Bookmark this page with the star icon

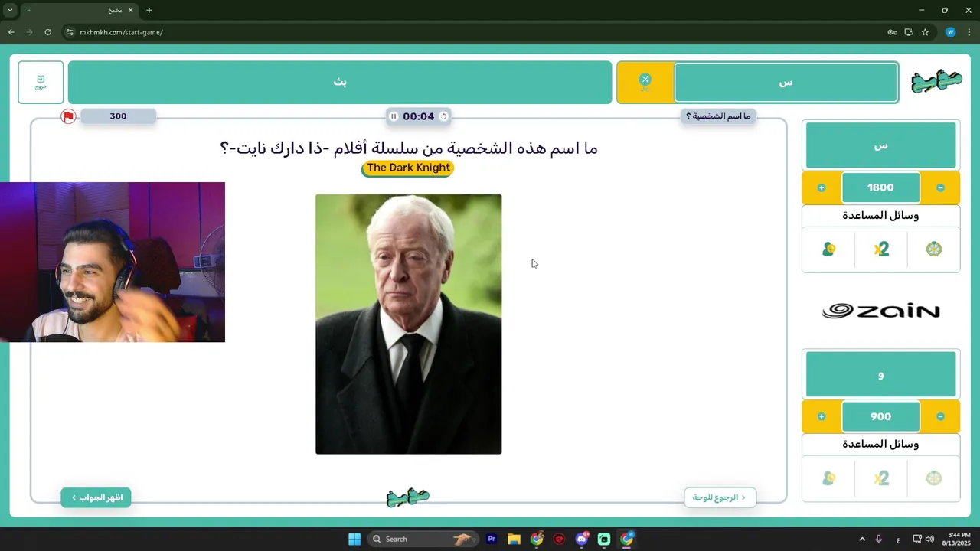tap(925, 32)
